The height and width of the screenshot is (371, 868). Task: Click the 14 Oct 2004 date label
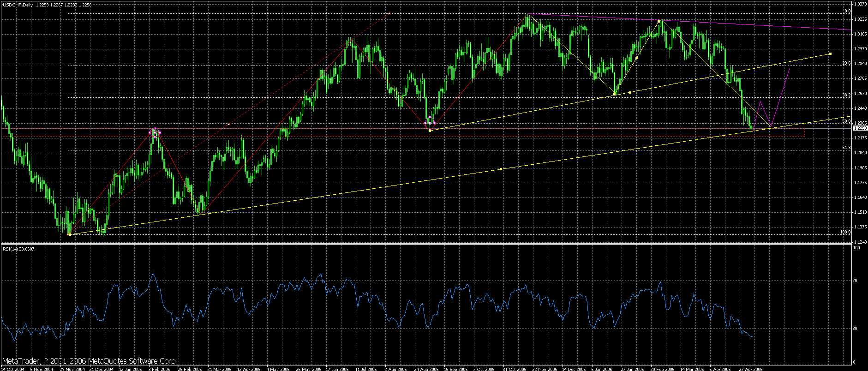point(13,369)
